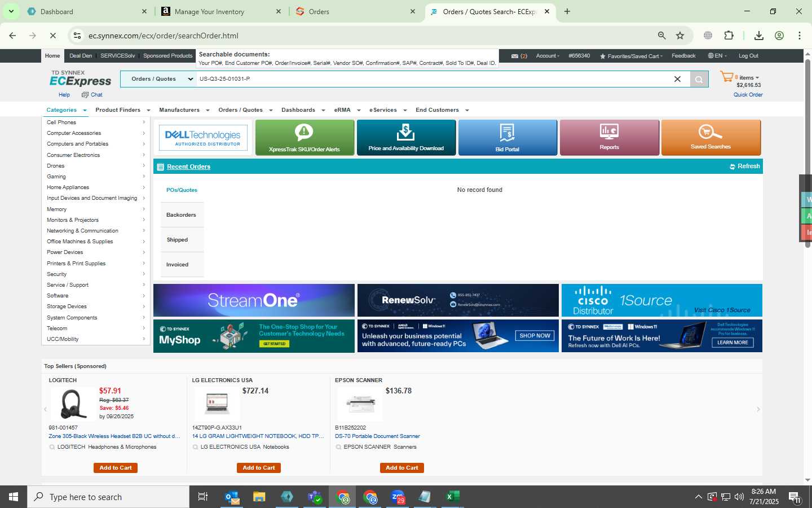Click the Quick Order link

tap(748, 95)
